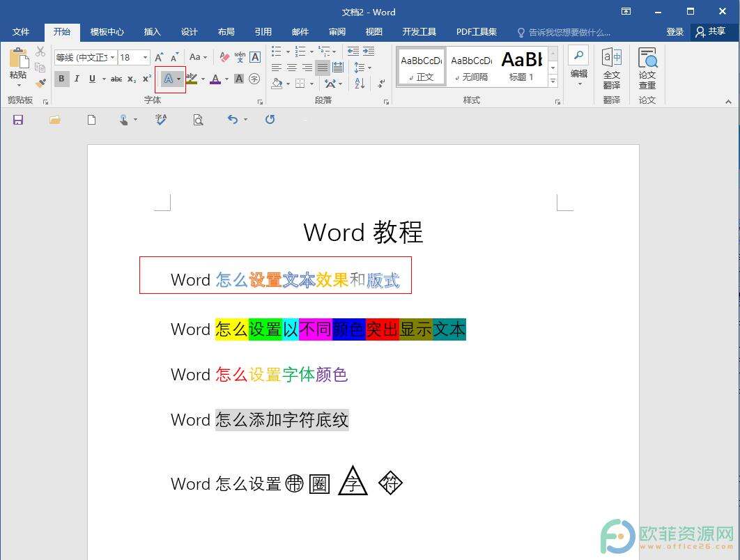The image size is (740, 560).
Task: Open the 文件 (File) tab
Action: coord(21,31)
